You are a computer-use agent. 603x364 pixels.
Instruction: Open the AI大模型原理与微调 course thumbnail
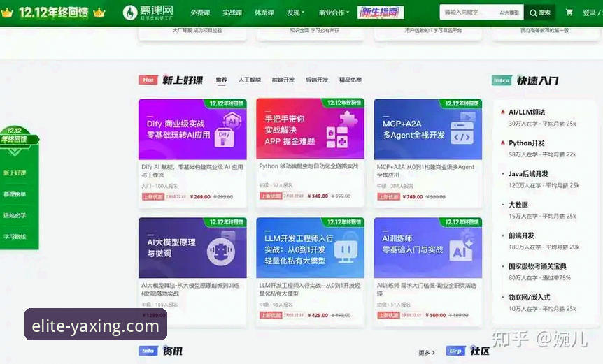(x=192, y=247)
